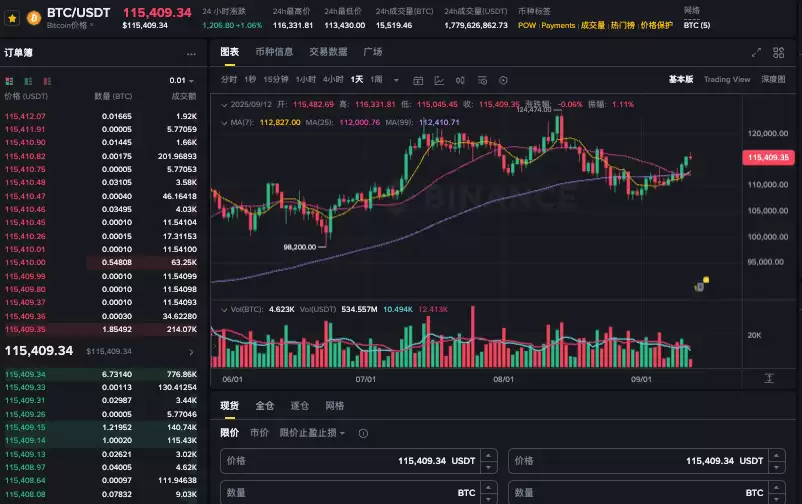Viewport: 802px width, 504px height.
Task: Increase buy-side price with up stepper
Action: (489, 455)
